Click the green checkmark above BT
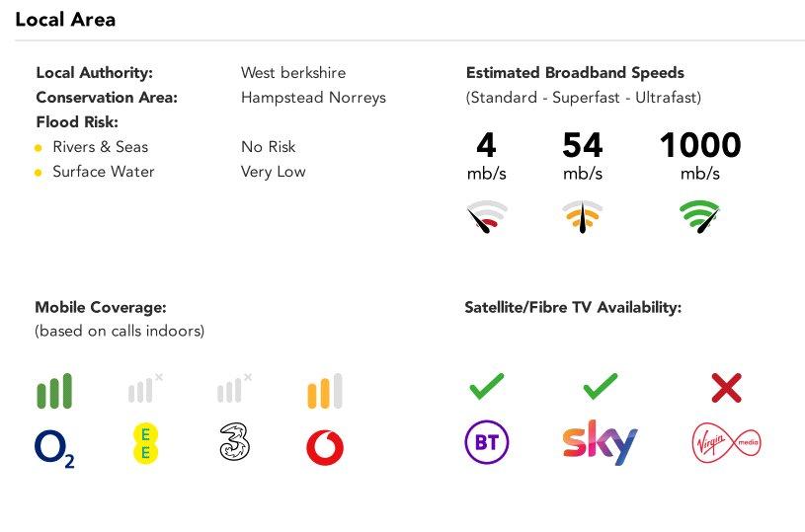Screen dimensions: 805x532 (487, 386)
